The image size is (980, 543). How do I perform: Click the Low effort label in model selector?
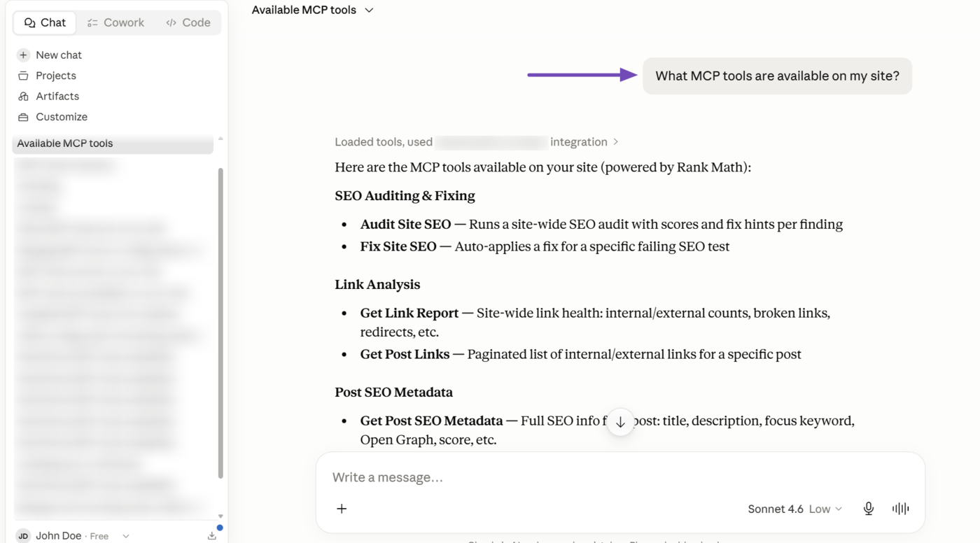pyautogui.click(x=820, y=509)
